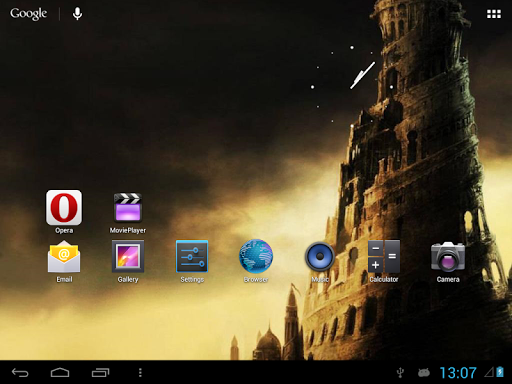Tap the Android debug notification icon
The width and height of the screenshot is (512, 384).
(424, 372)
